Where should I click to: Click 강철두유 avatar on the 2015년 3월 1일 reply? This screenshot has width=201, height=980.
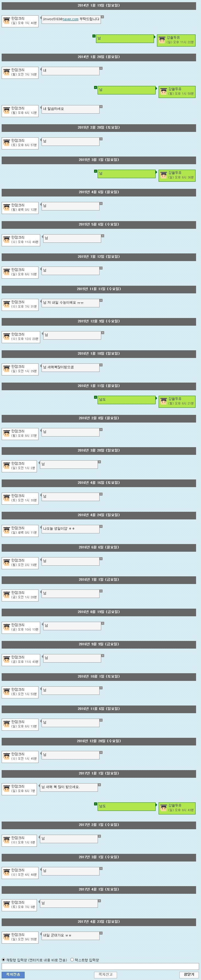click(163, 175)
